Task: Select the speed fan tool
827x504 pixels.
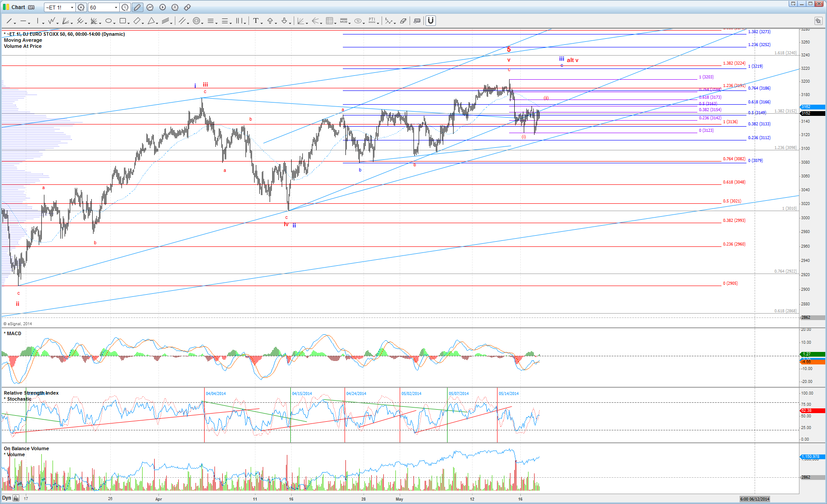Action: (301, 21)
